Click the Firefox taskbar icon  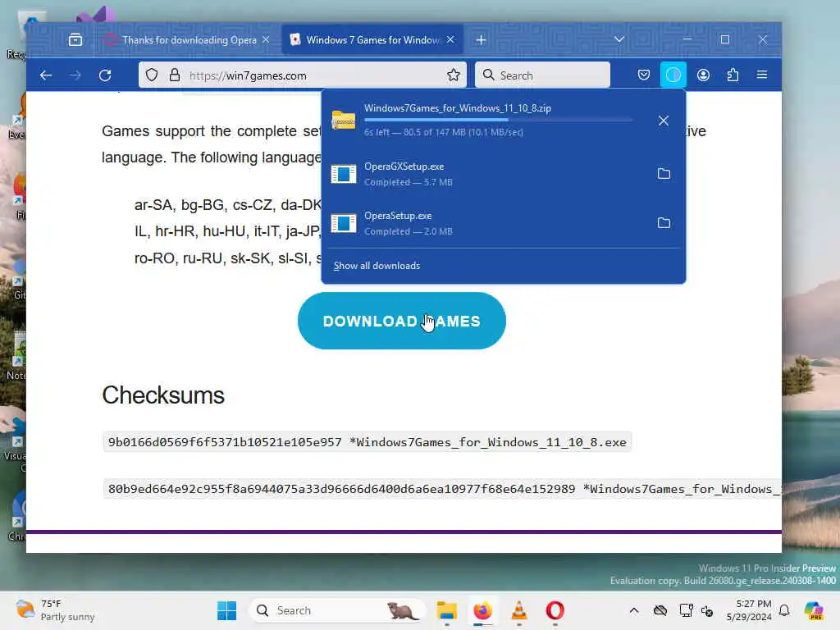(482, 610)
